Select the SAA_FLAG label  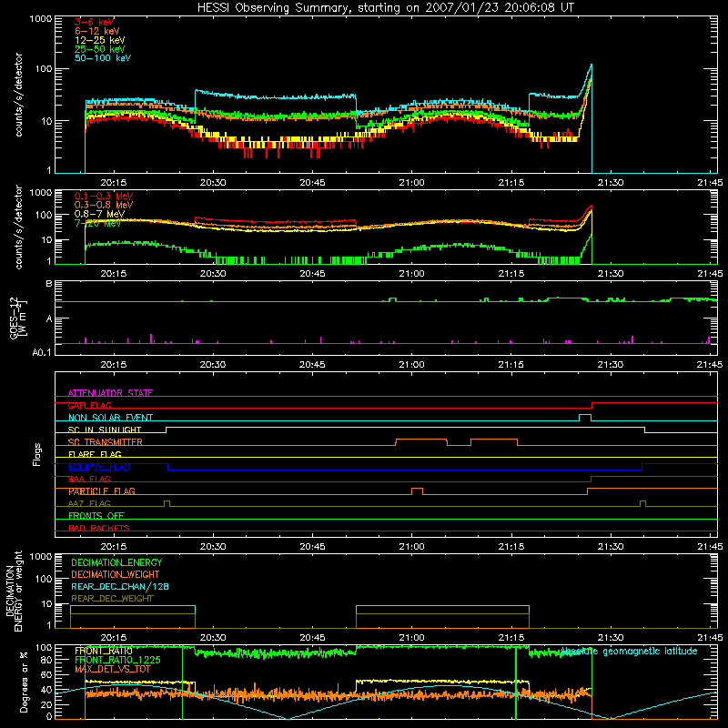(89, 479)
